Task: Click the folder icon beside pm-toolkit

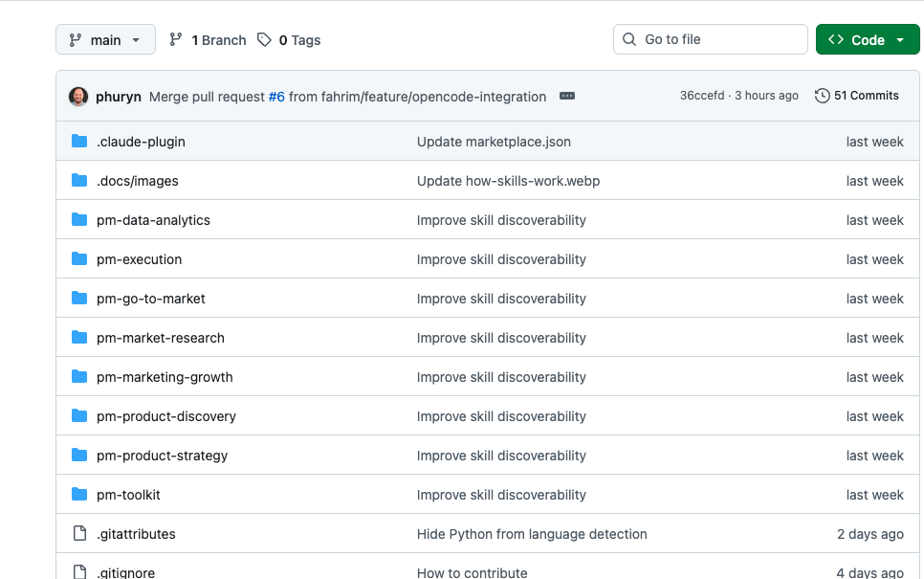Action: point(79,494)
